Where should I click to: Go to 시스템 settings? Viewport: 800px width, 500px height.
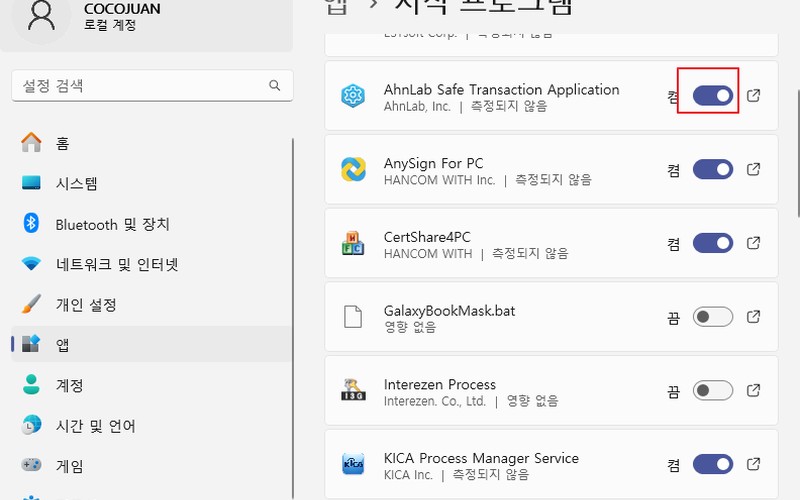[152, 183]
